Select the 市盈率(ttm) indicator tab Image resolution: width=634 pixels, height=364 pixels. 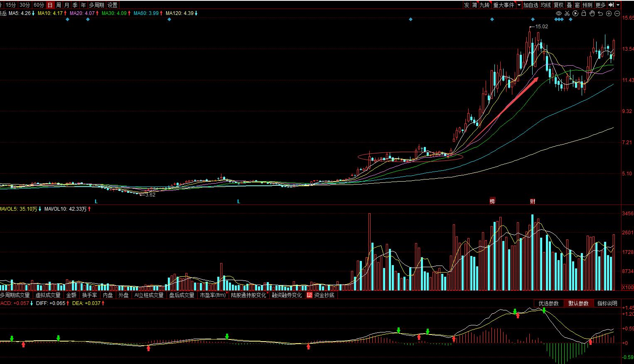pyautogui.click(x=213, y=295)
